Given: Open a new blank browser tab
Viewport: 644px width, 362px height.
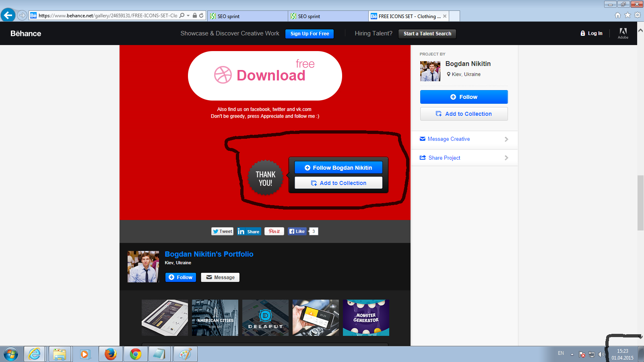Looking at the screenshot, I should point(454,16).
